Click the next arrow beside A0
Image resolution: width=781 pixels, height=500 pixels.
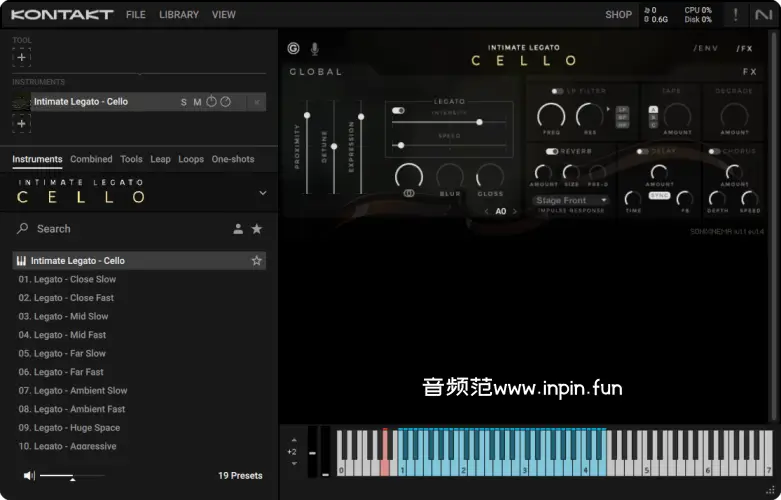pyautogui.click(x=516, y=212)
